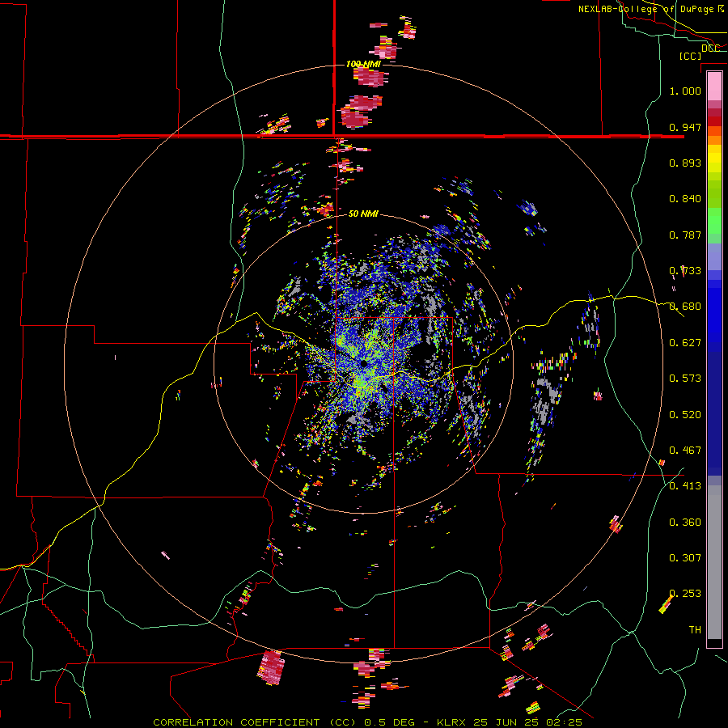Click the pink 1.000 segment of color bar
Screen dimensions: 728x728
click(714, 87)
